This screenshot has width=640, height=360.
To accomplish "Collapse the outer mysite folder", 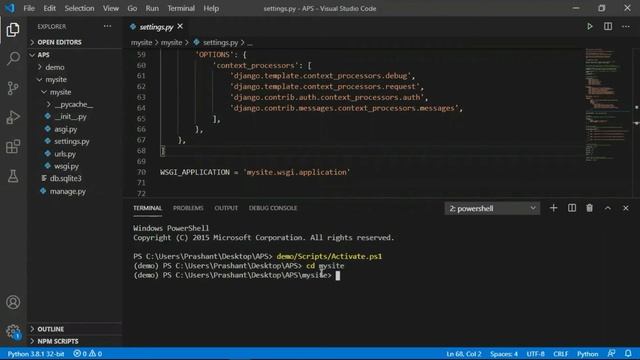I will [x=56, y=79].
